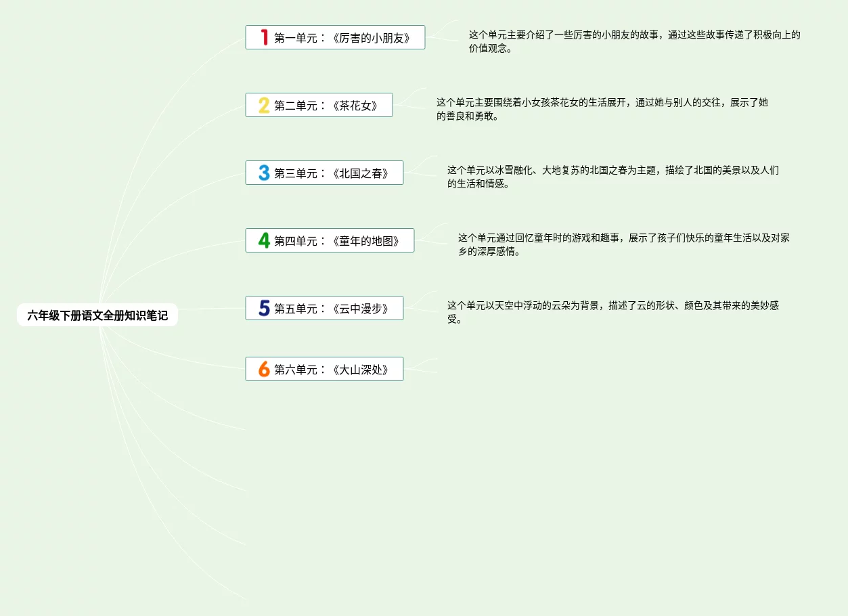Select the description about 小女孩茶花女的生活
Viewport: 848px width, 616px height.
(x=602, y=109)
